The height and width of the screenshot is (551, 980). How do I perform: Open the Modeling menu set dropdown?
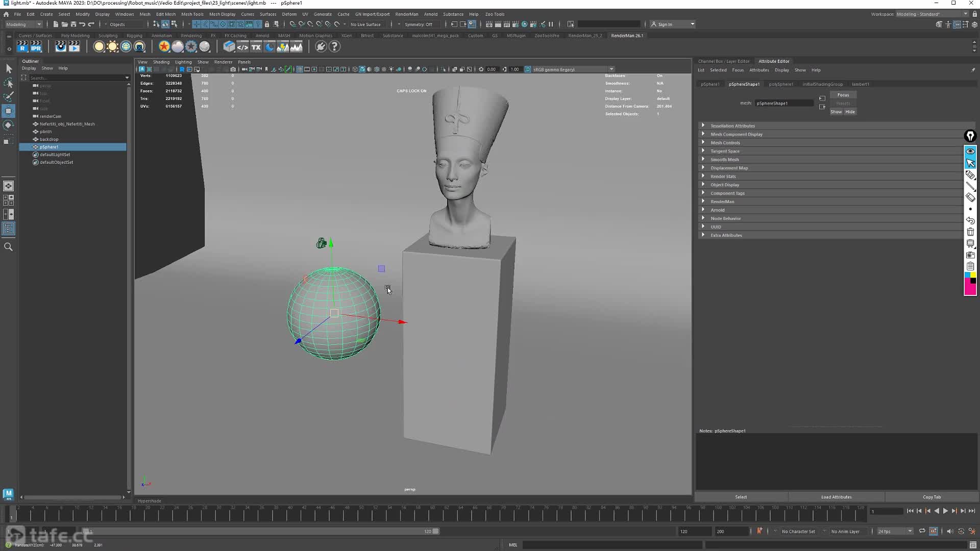pos(23,24)
